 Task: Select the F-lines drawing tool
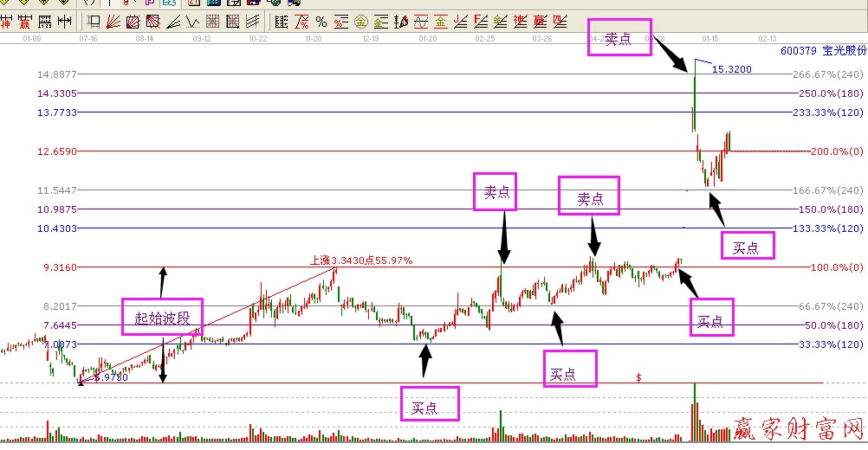click(480, 21)
